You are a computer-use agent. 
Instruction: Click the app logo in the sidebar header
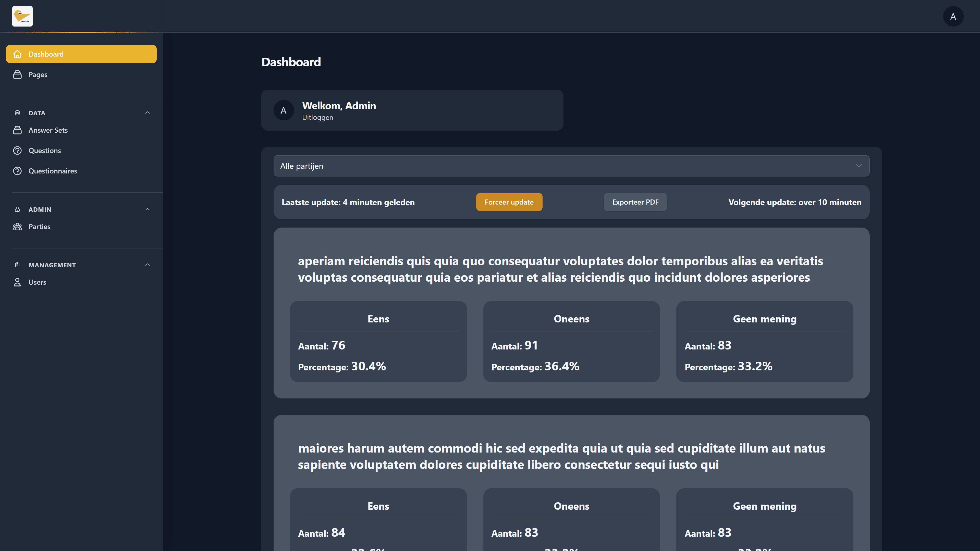[x=22, y=16]
